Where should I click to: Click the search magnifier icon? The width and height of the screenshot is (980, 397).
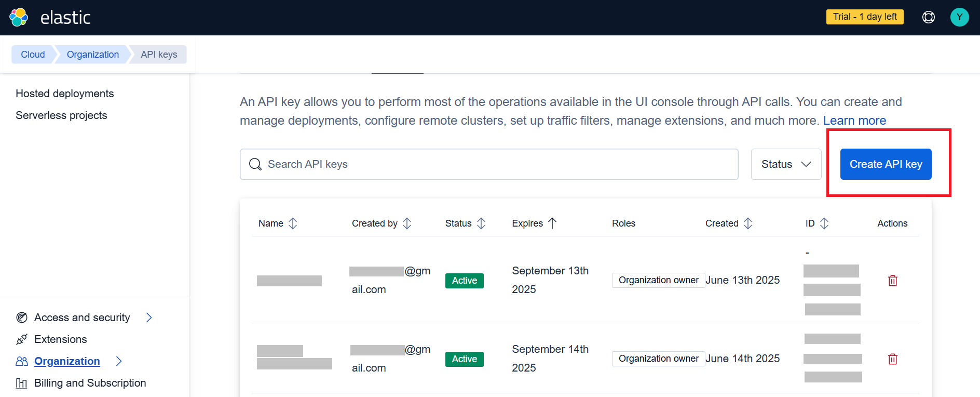point(255,164)
